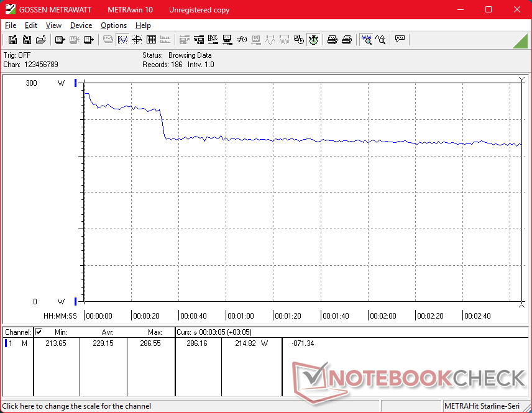532x413 pixels.
Task: Open the View menu
Action: click(53, 25)
